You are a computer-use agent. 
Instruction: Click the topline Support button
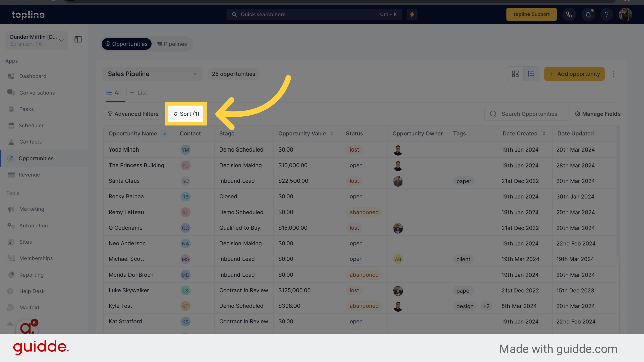532,14
